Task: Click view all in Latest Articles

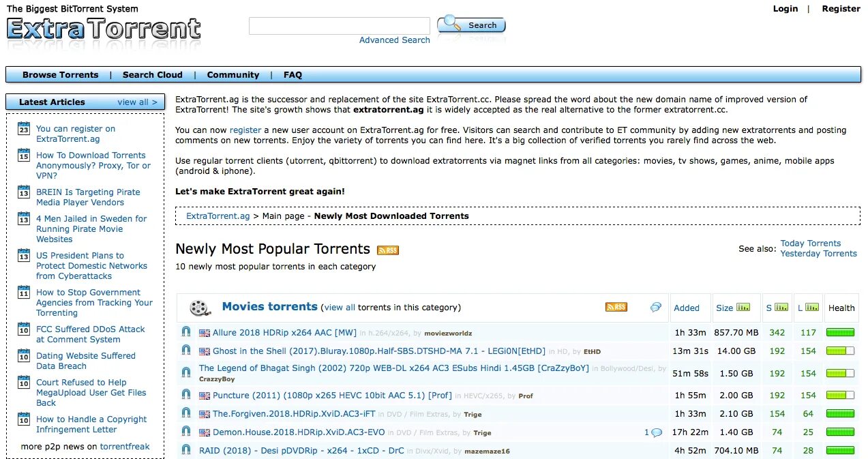Action: (138, 102)
